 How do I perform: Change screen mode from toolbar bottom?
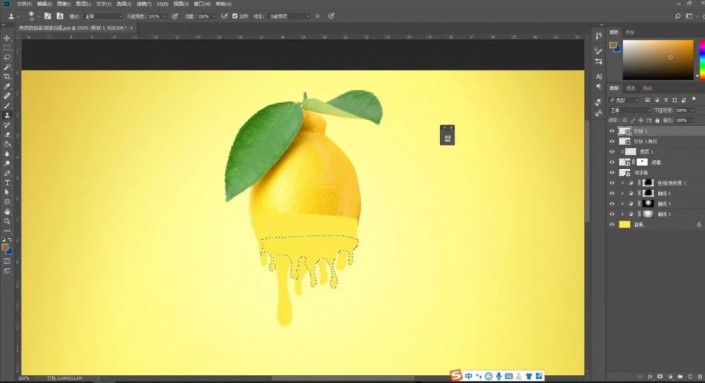7,271
